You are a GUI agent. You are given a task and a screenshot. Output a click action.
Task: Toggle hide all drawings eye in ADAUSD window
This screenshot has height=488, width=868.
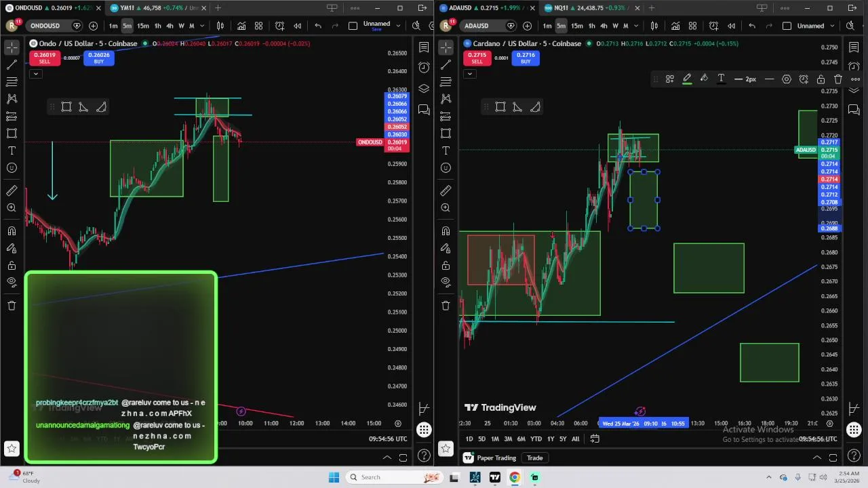(446, 282)
